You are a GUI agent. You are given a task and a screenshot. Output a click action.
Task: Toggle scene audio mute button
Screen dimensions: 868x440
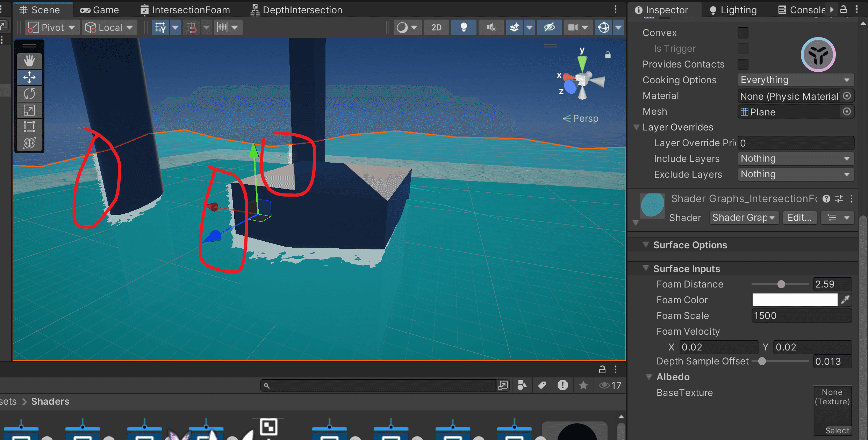[491, 27]
